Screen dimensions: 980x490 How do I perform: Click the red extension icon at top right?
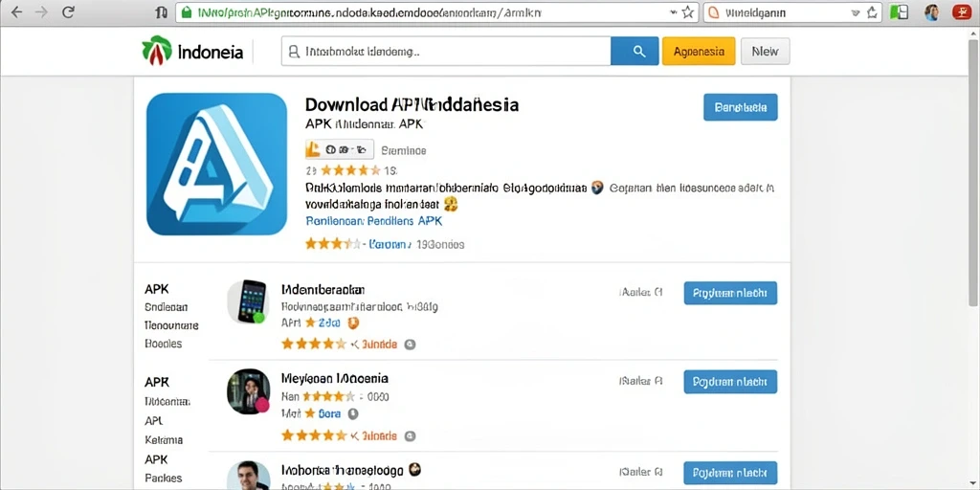click(961, 11)
